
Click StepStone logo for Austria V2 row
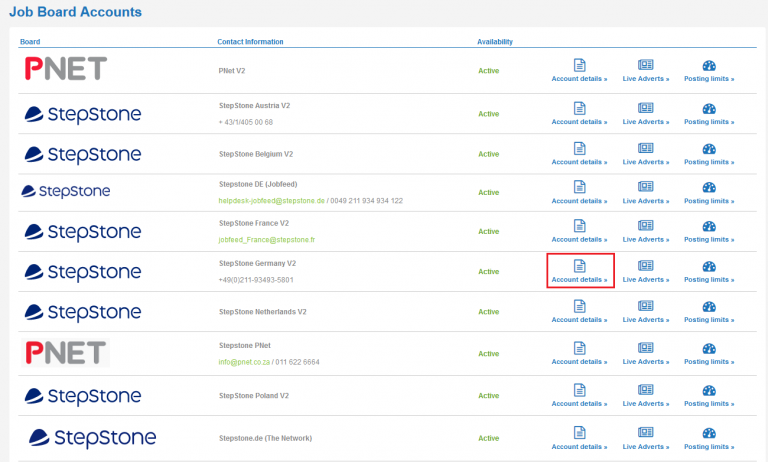[82, 114]
